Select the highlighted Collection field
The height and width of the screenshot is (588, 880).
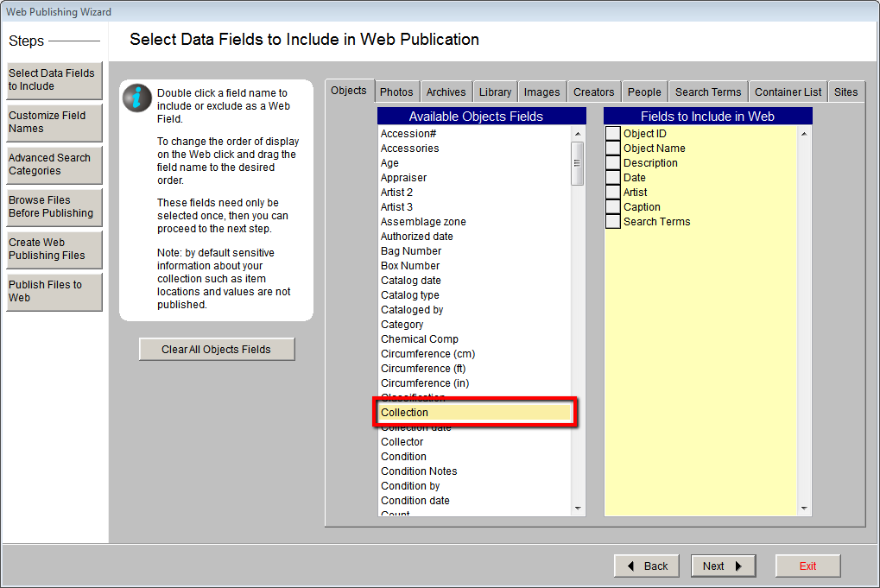coord(474,413)
